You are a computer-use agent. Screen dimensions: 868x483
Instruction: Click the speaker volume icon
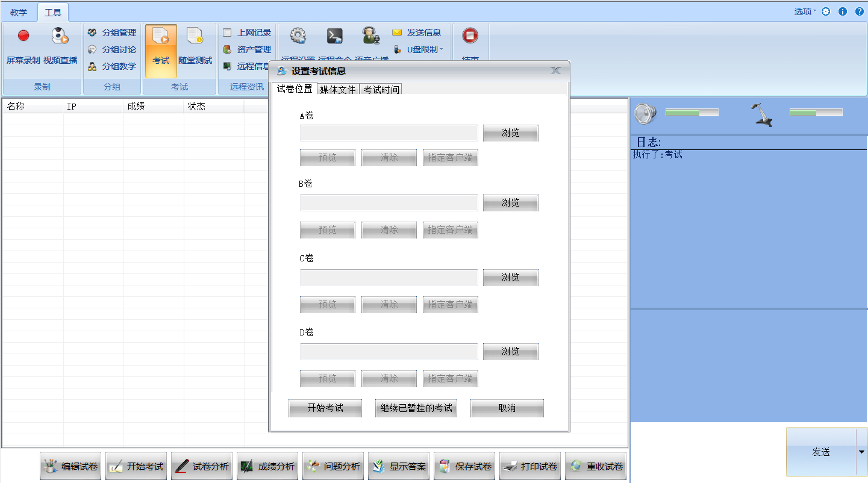pos(645,113)
